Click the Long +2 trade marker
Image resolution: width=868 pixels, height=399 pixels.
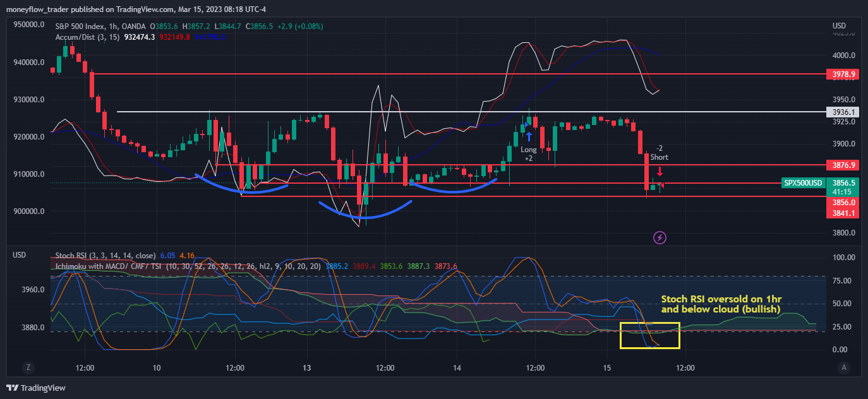click(x=529, y=154)
